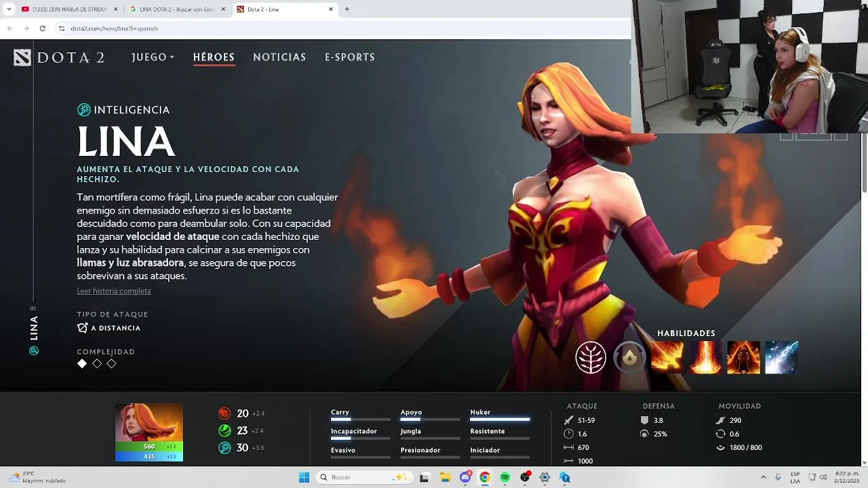The width and height of the screenshot is (868, 488).
Task: Click the Agility attribute icon (23)
Action: [x=224, y=430]
